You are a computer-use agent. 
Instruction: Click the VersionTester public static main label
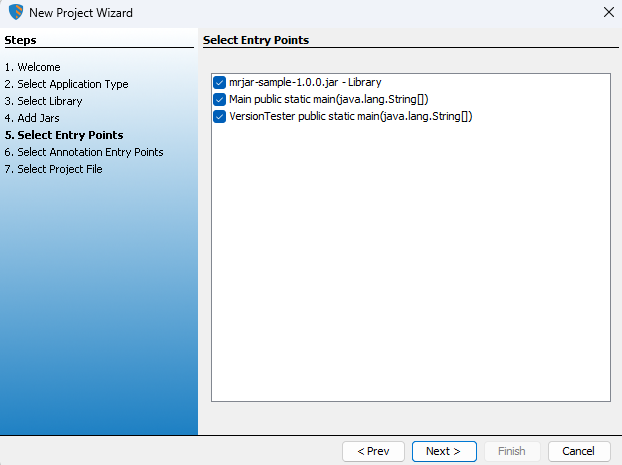coord(351,116)
